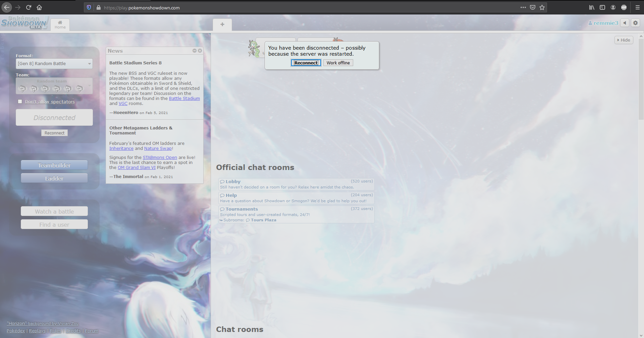The height and width of the screenshot is (338, 644).
Task: Open Firefox library icon
Action: [x=592, y=7]
